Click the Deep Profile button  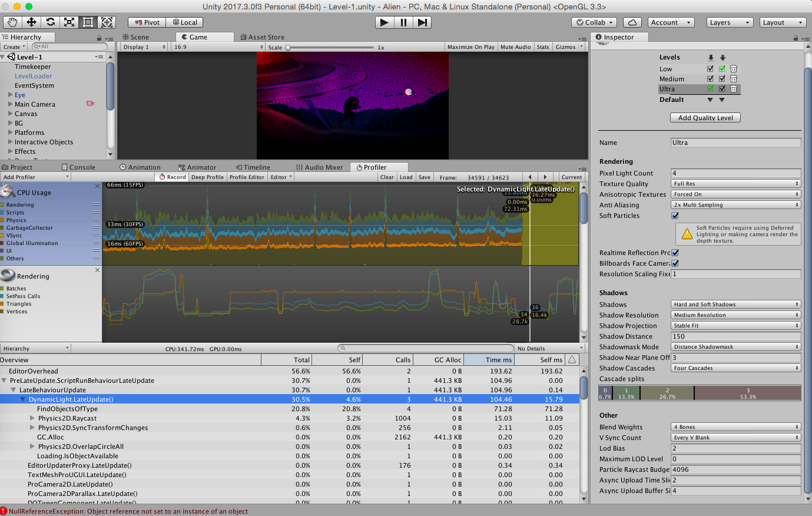(x=207, y=177)
